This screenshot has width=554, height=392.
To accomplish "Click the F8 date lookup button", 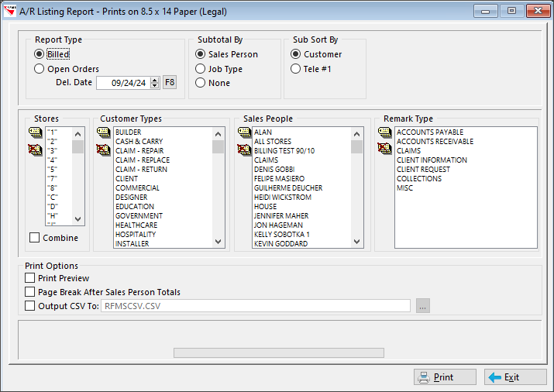I will [x=170, y=82].
